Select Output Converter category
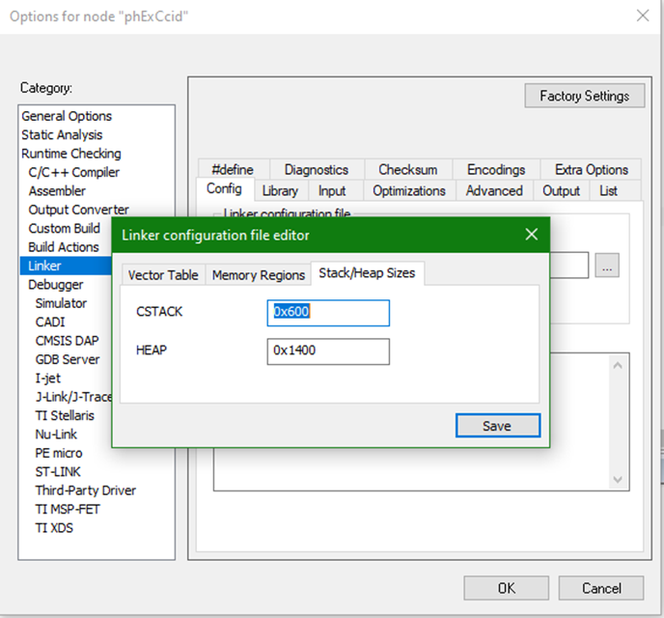 78,210
